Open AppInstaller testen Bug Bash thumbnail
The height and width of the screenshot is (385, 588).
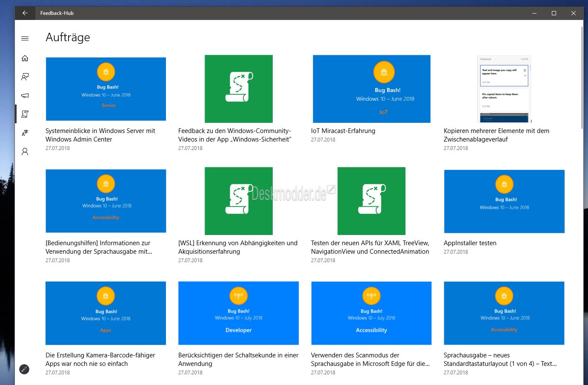[x=504, y=201]
